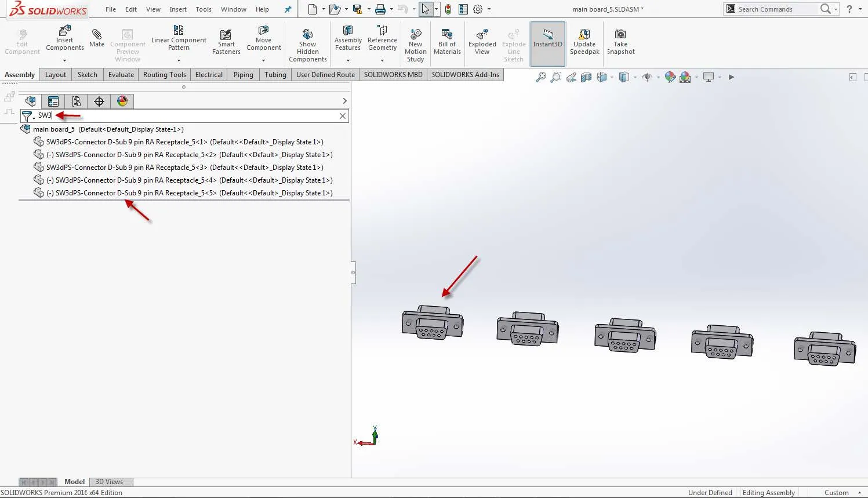Switch to the Layout tab
The width and height of the screenshot is (868, 498).
tap(56, 75)
